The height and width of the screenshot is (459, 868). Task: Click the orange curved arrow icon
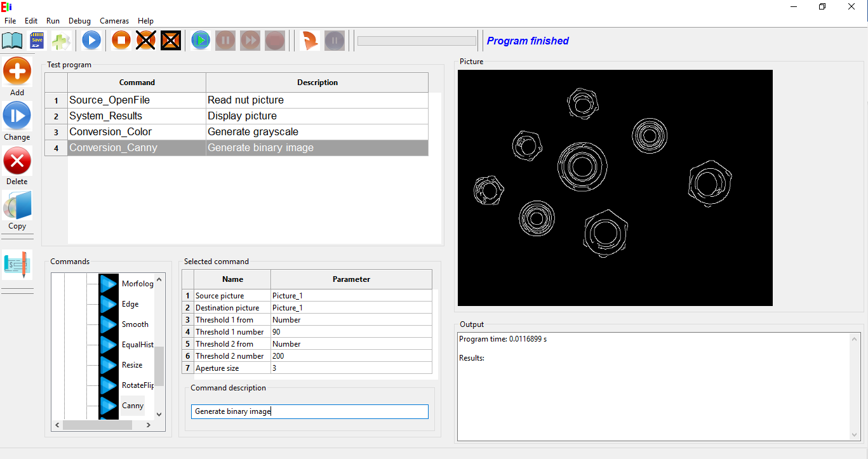(310, 41)
